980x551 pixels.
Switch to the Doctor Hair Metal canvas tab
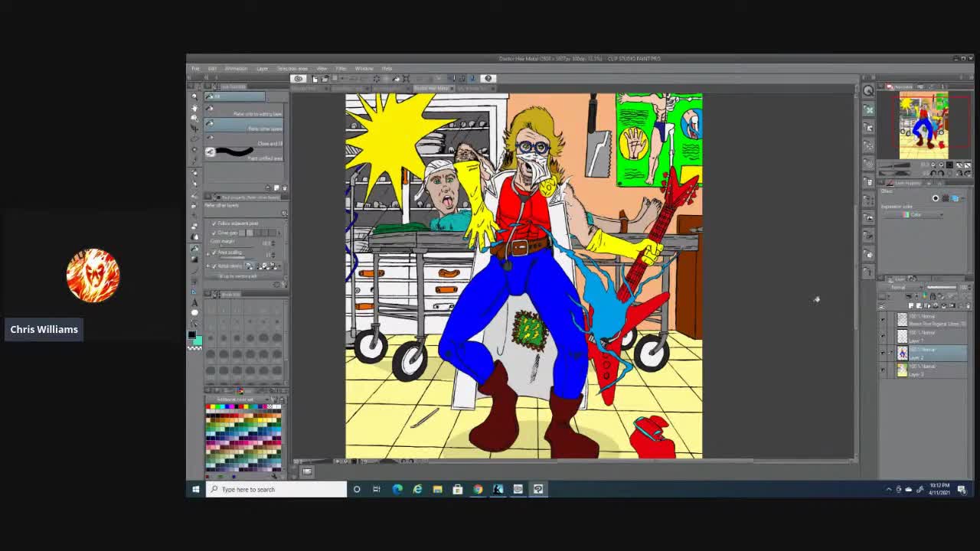pyautogui.click(x=433, y=88)
